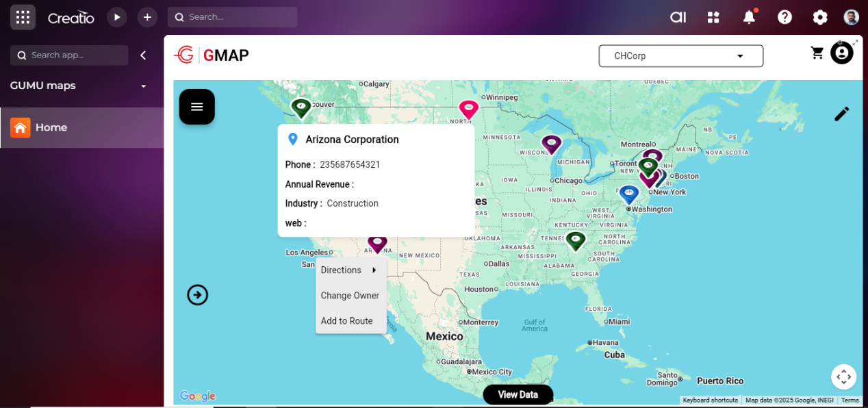The width and height of the screenshot is (868, 408).
Task: Open the user profile avatar in the top bar
Action: point(851,17)
